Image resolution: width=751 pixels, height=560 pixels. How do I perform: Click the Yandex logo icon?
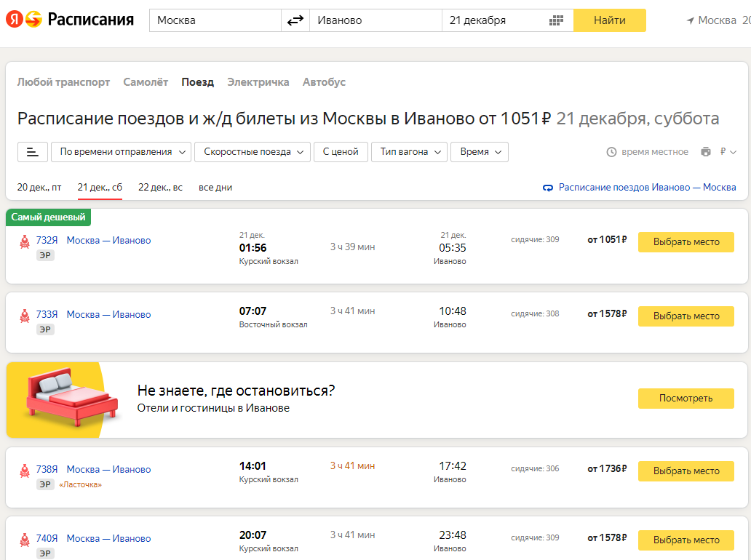click(15, 20)
